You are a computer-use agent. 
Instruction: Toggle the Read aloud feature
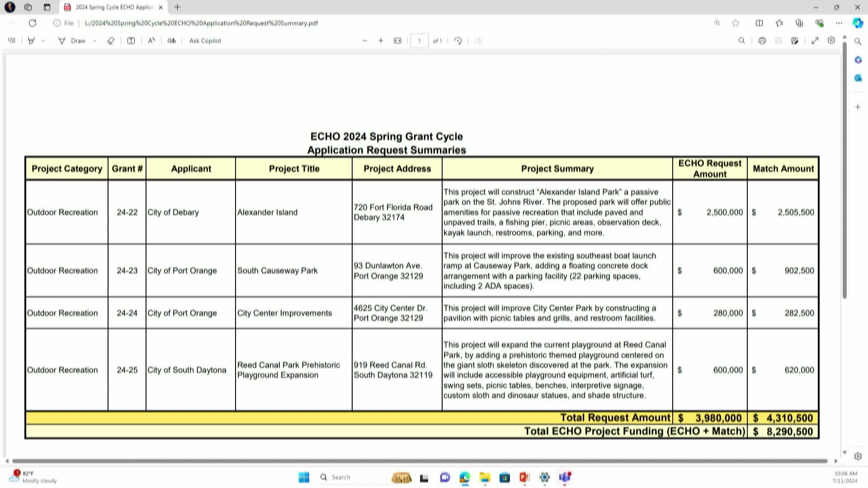(x=151, y=41)
